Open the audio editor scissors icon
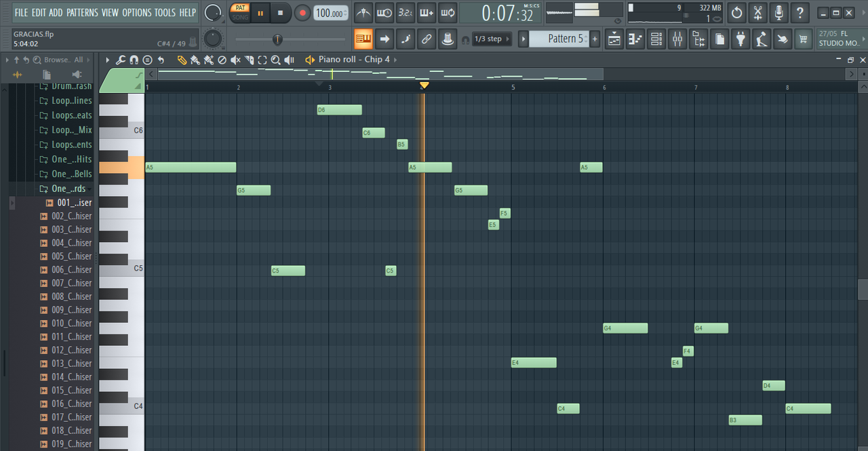Image resolution: width=868 pixels, height=451 pixels. click(758, 12)
